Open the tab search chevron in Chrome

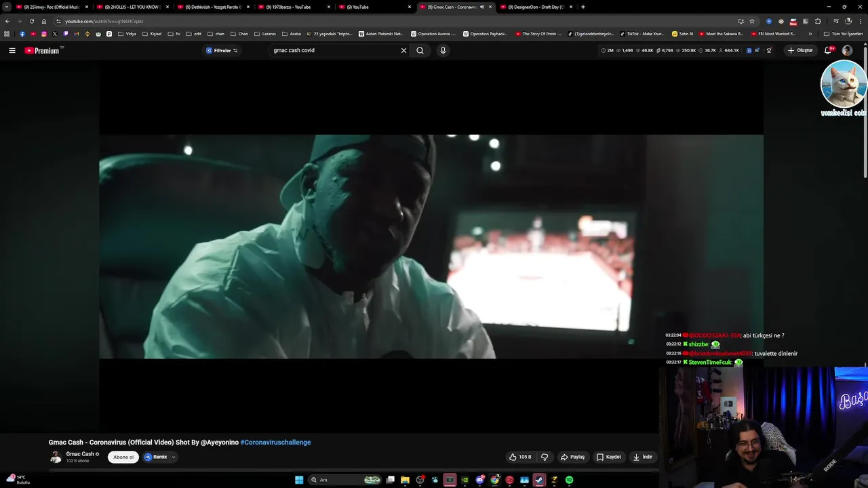click(x=7, y=7)
